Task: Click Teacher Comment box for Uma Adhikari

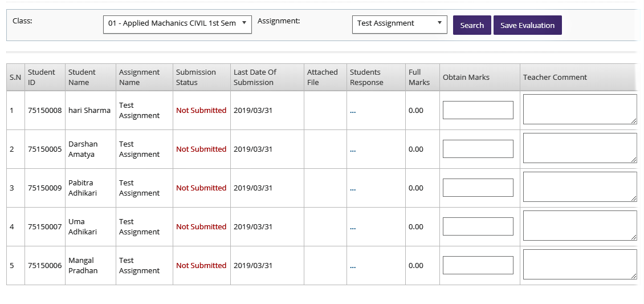Action: pyautogui.click(x=580, y=225)
